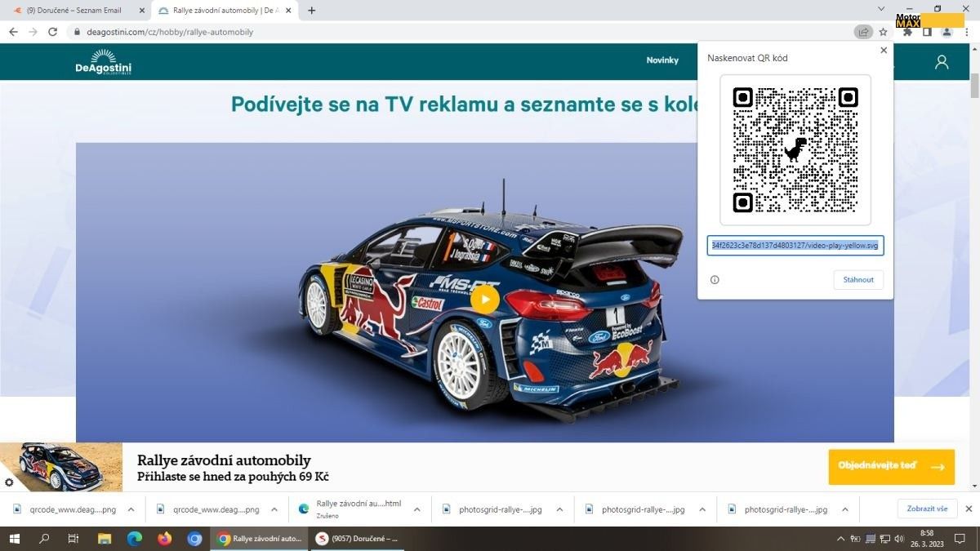Screen dimensions: 980x551
Task: Click the browser reload page icon
Action: tap(53, 32)
